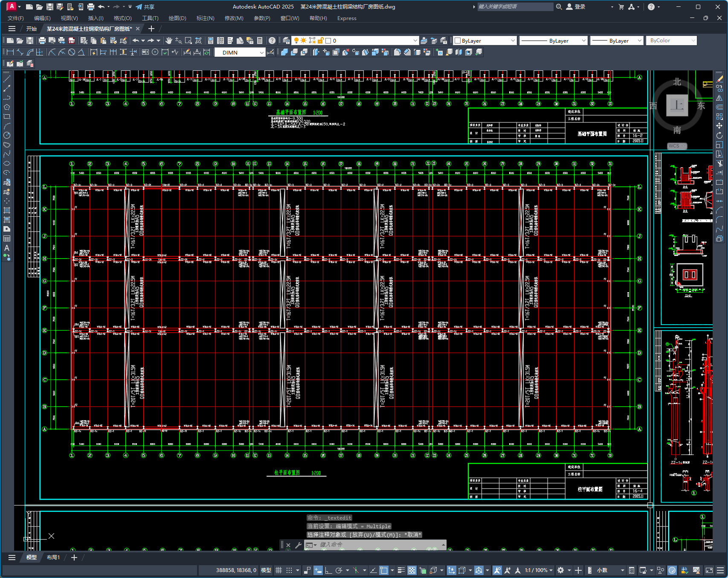Click the keyword search field in title bar
The height and width of the screenshot is (578, 728).
click(515, 7)
